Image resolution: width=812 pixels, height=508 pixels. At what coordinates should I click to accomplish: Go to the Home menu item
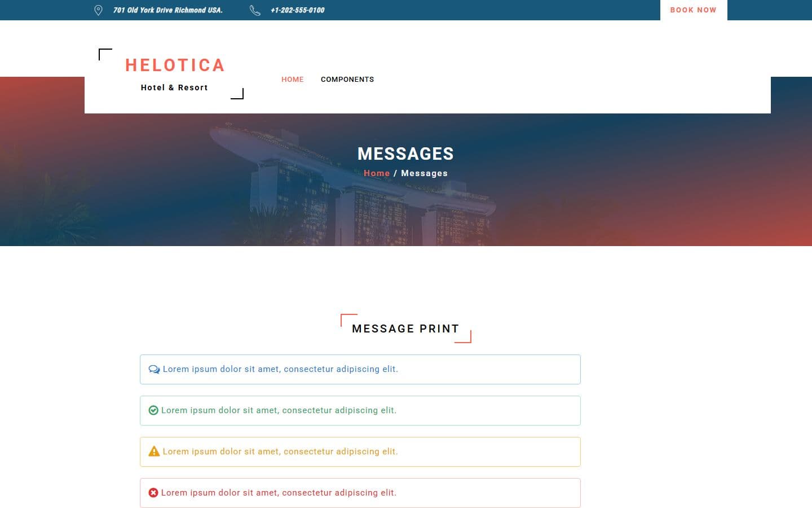(293, 80)
